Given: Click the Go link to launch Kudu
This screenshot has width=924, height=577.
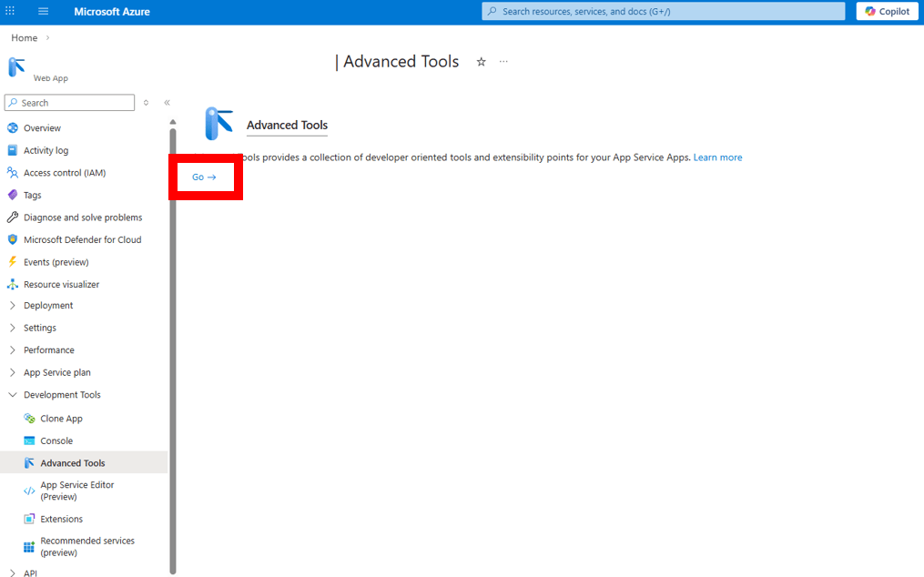Looking at the screenshot, I should click(x=204, y=177).
